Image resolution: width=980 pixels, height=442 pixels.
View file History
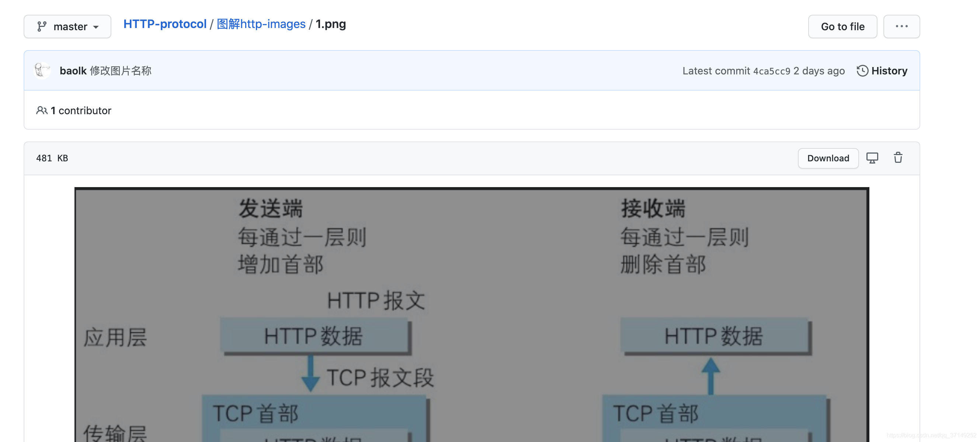(882, 71)
